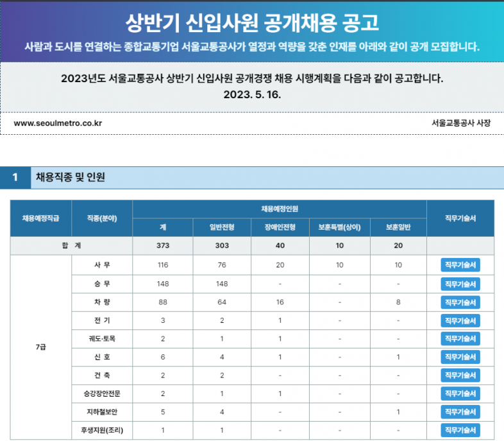
Task: Click the 전 기 job type cell
Action: pos(102,321)
